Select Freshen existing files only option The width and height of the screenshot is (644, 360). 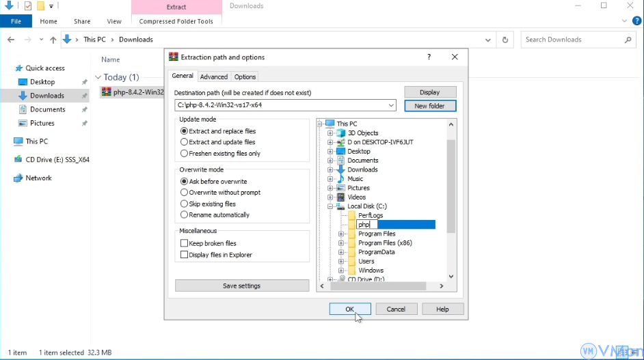(184, 154)
